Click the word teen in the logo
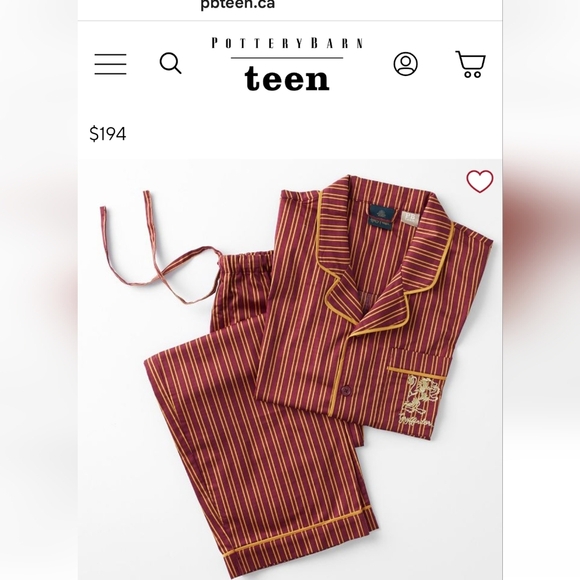Screen dimensions: 580x580 tap(287, 78)
